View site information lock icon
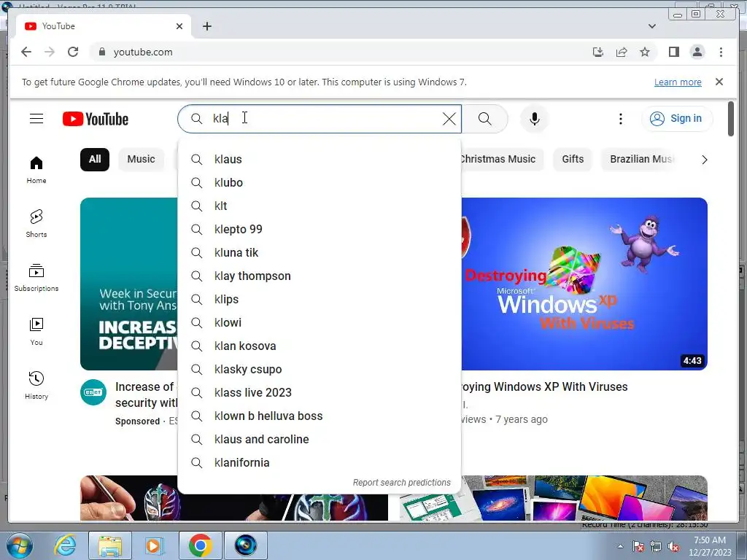Screen dimensions: 747x560 pyautogui.click(x=101, y=52)
